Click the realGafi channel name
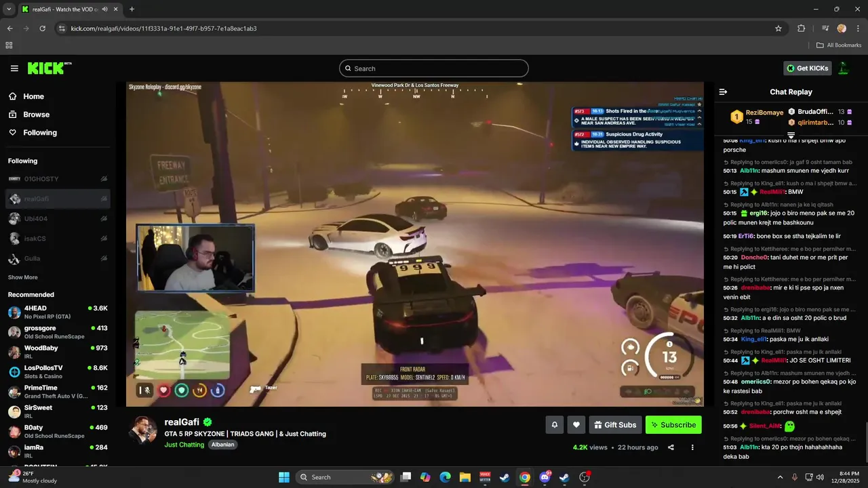 tap(183, 422)
